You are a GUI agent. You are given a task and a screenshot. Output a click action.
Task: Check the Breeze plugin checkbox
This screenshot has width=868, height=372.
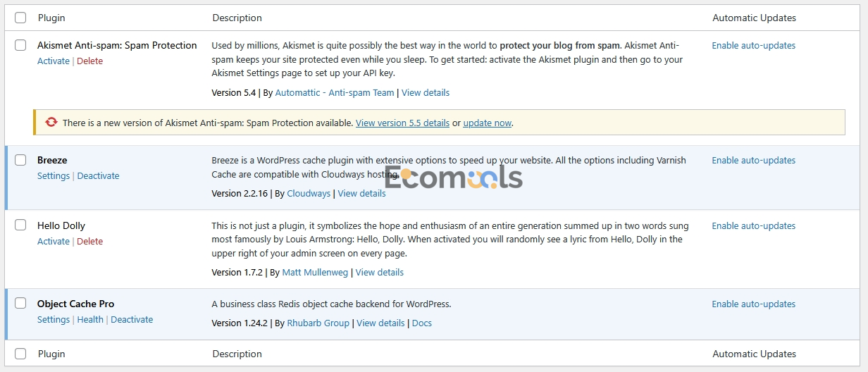point(20,160)
